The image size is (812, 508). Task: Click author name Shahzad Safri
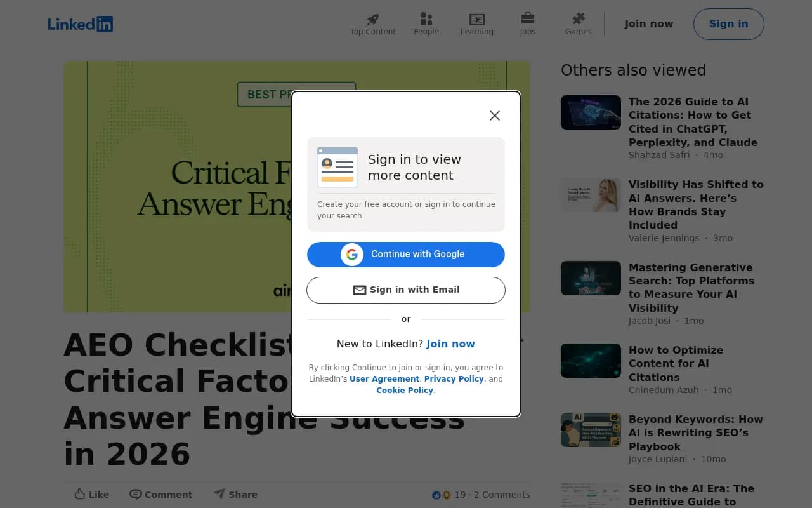point(659,155)
